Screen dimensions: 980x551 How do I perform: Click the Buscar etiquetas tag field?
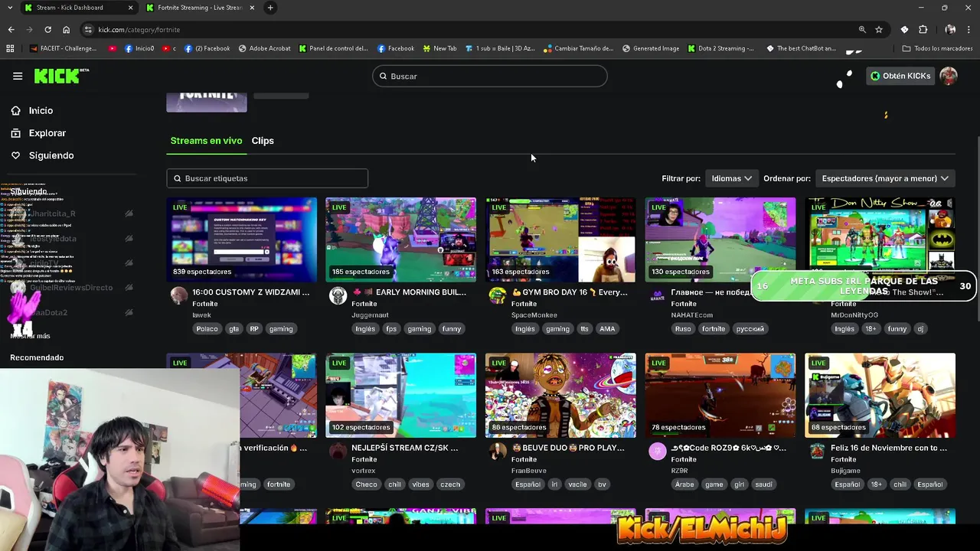[267, 178]
